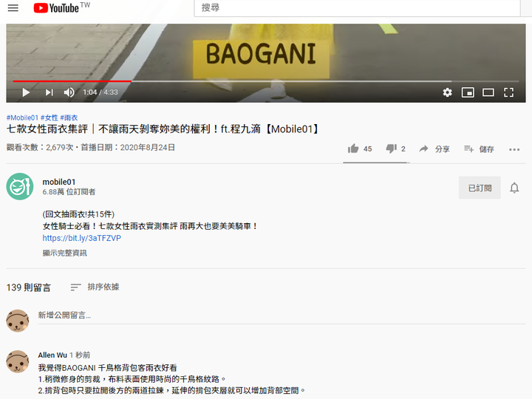Screen dimensions: 532x399
Task: Play the video
Action: [x=26, y=92]
